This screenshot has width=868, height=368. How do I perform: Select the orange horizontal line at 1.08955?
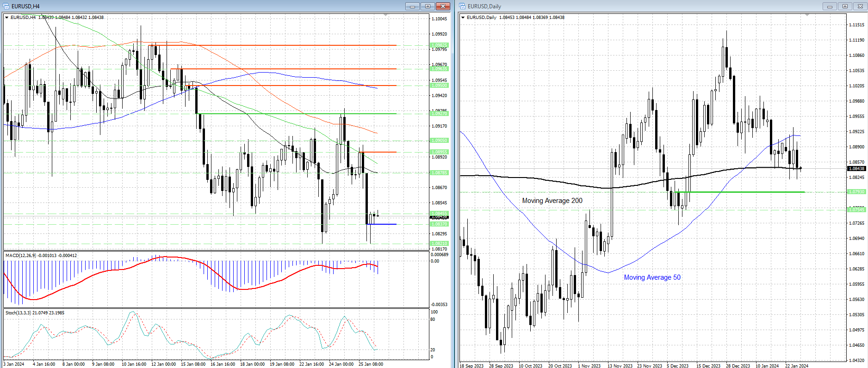[378, 152]
